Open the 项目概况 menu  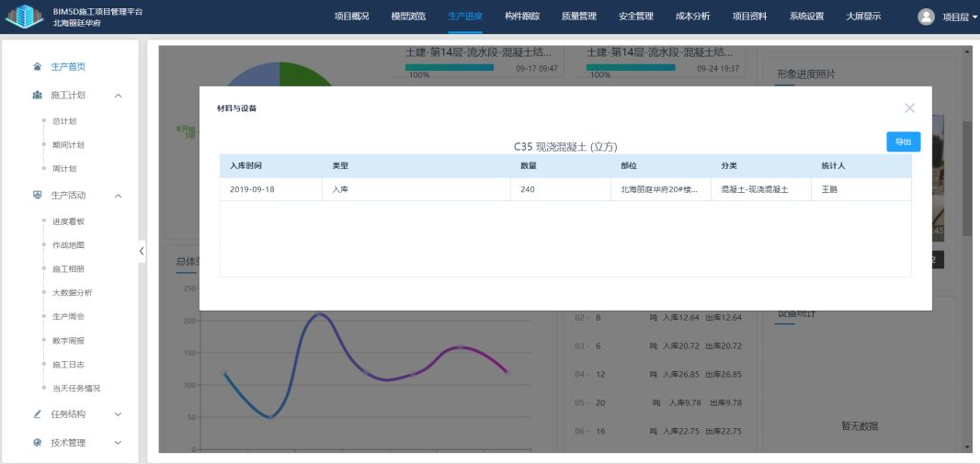point(351,17)
